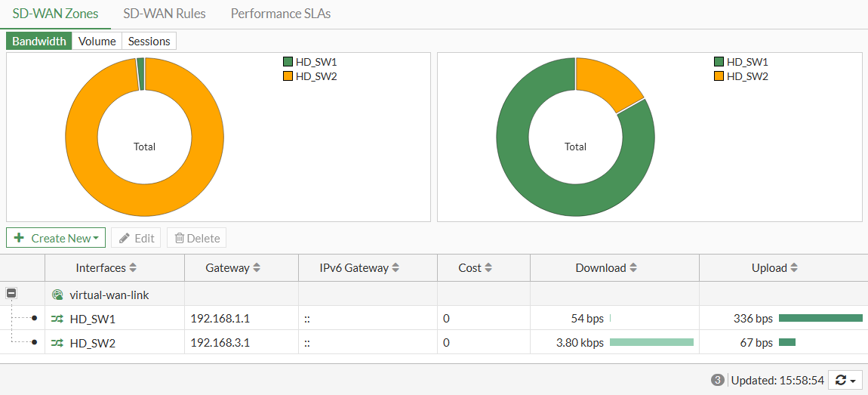Click the HD_SW1 interface shuffle icon
868x395 pixels.
click(x=57, y=319)
